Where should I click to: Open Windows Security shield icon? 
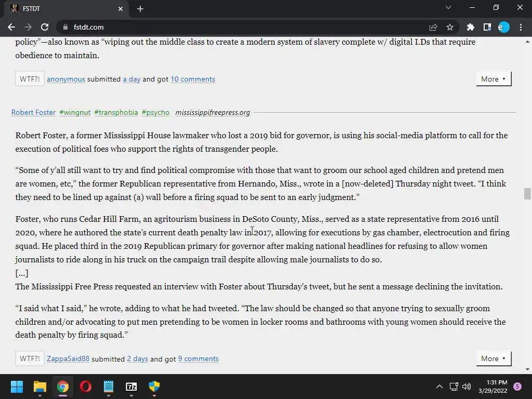pyautogui.click(x=154, y=387)
